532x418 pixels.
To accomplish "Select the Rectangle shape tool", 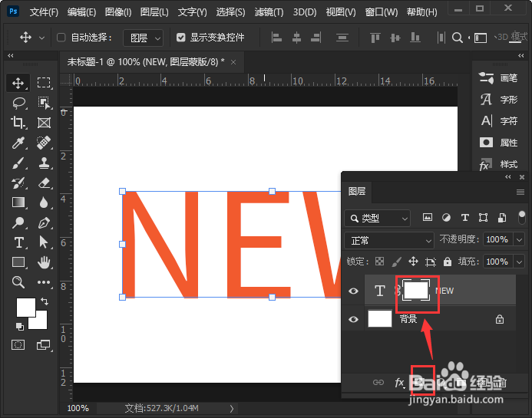I will click(18, 262).
